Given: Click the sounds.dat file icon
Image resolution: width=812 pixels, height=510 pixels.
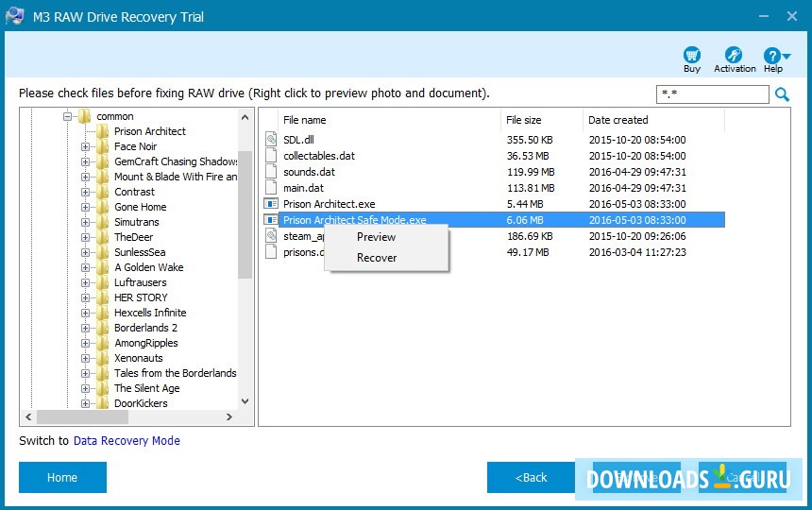Looking at the screenshot, I should pyautogui.click(x=271, y=171).
